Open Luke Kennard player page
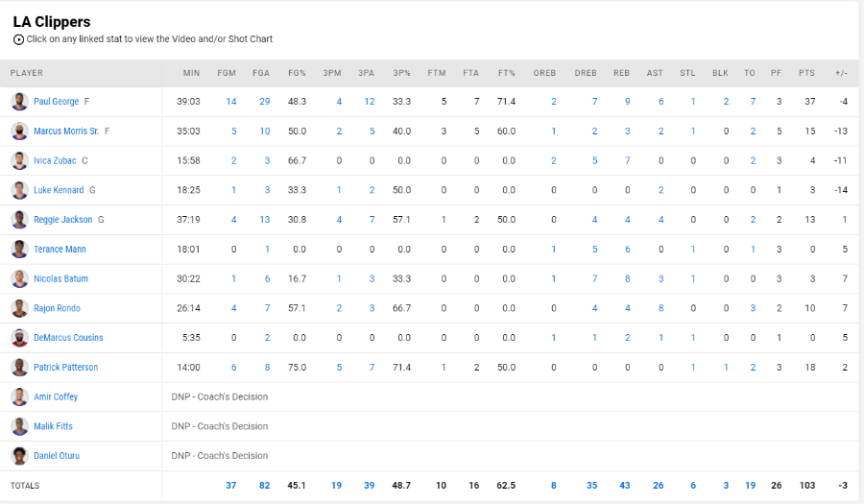Image resolution: width=864 pixels, height=504 pixels. point(59,190)
